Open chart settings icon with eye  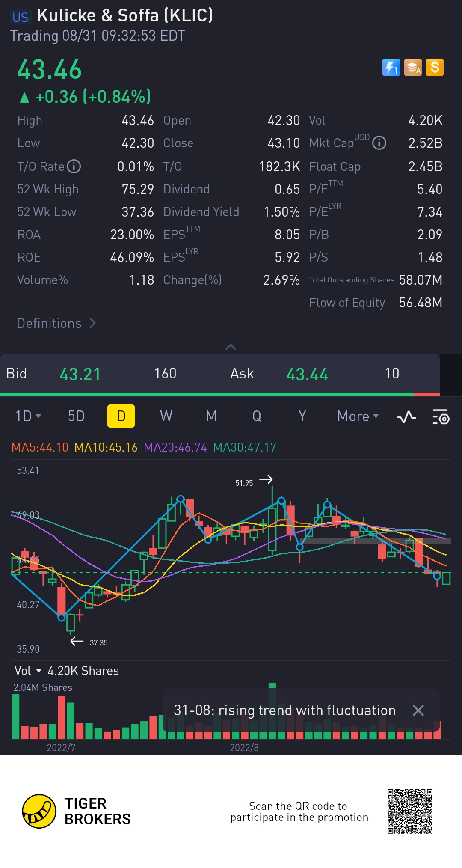tap(441, 416)
